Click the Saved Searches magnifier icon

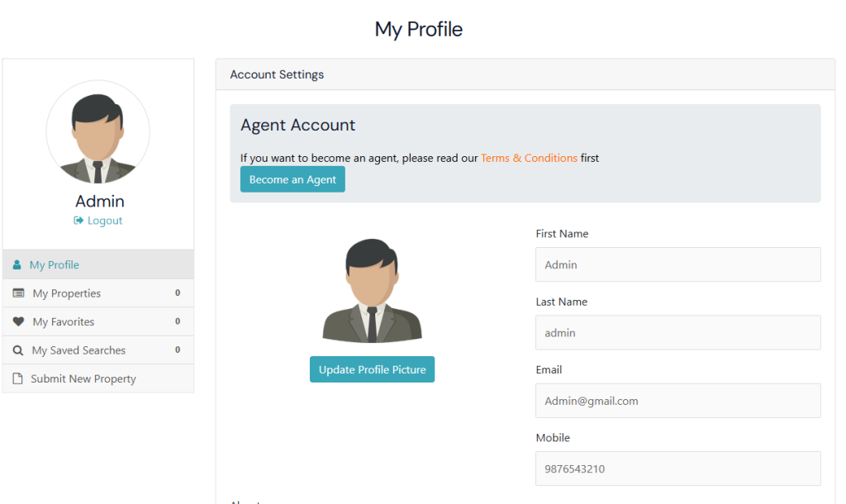point(18,350)
